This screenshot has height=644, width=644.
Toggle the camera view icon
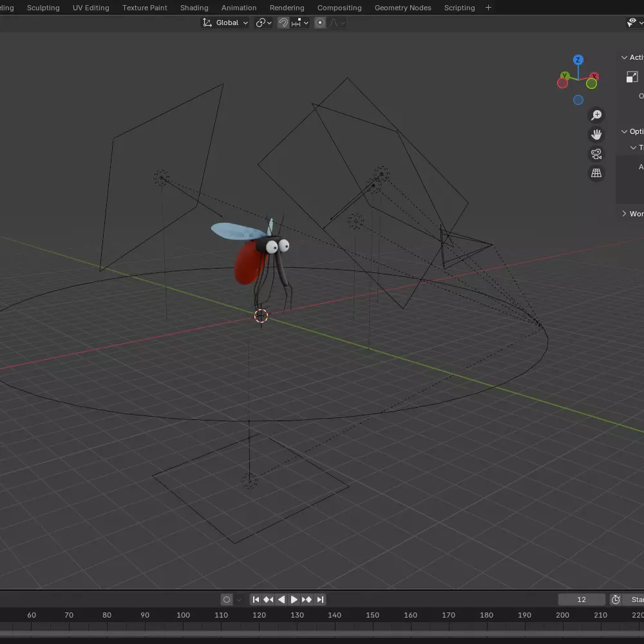pos(596,154)
